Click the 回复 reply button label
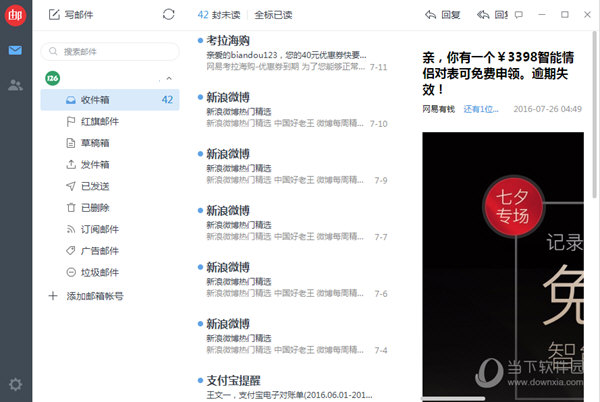The image size is (600, 402). (451, 15)
